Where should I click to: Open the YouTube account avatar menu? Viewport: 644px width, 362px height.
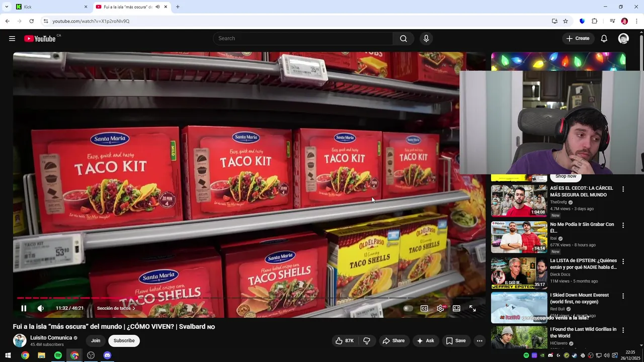(623, 39)
